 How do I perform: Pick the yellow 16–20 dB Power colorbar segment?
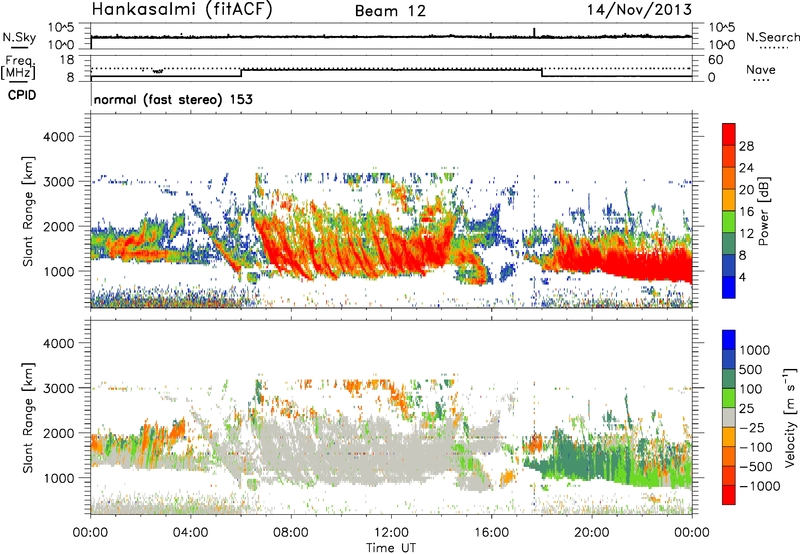click(x=729, y=200)
